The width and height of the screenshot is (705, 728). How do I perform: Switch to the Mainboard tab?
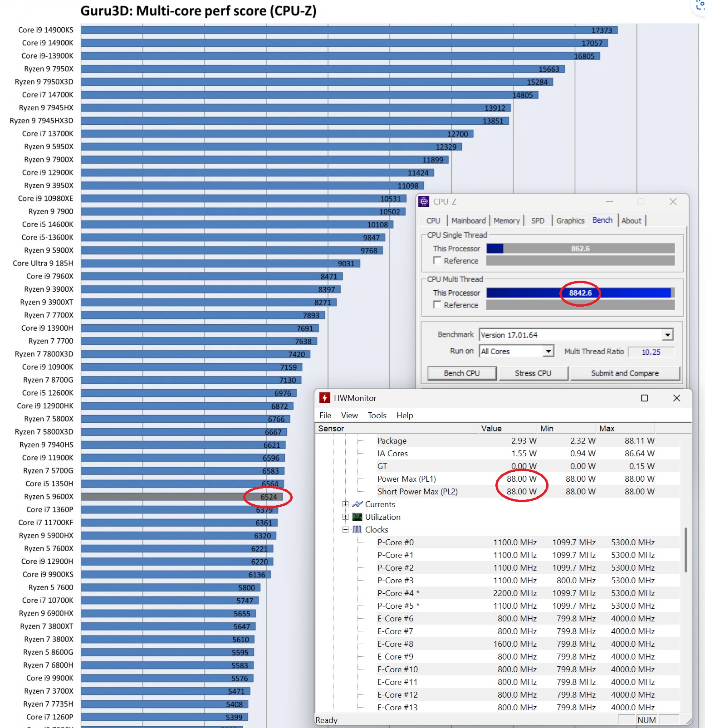pyautogui.click(x=468, y=220)
